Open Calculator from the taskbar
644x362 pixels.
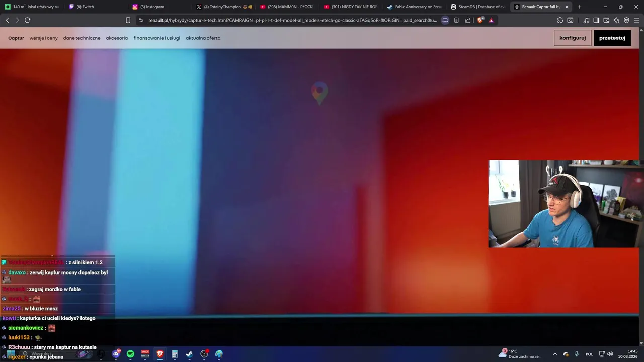[x=175, y=354]
